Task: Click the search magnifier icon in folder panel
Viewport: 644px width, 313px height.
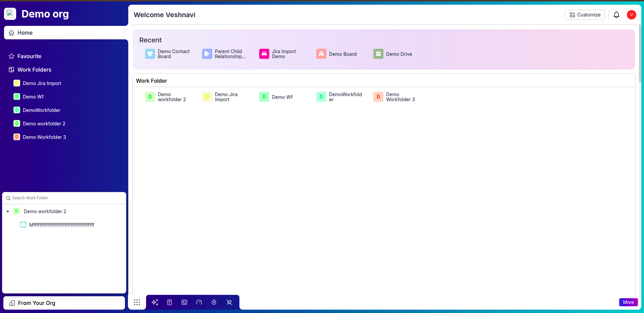Action: click(x=8, y=198)
